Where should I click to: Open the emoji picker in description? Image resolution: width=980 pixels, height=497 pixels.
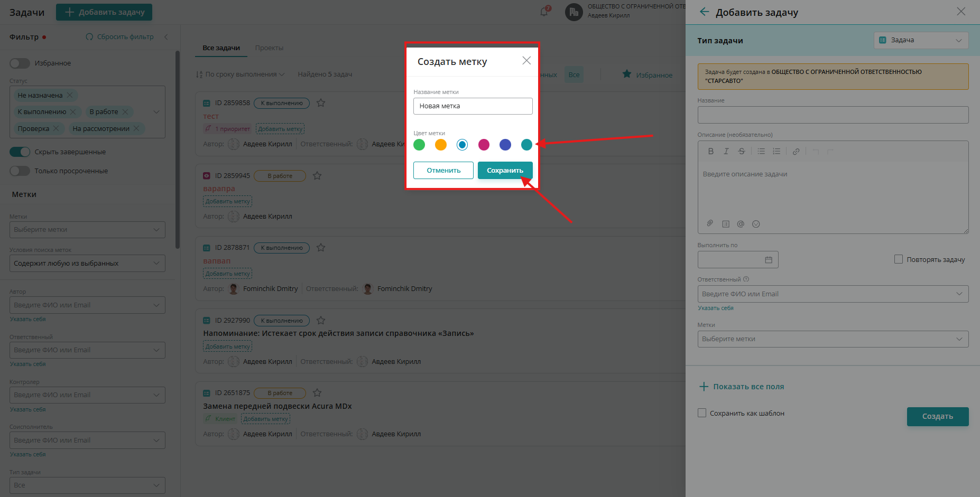click(756, 224)
